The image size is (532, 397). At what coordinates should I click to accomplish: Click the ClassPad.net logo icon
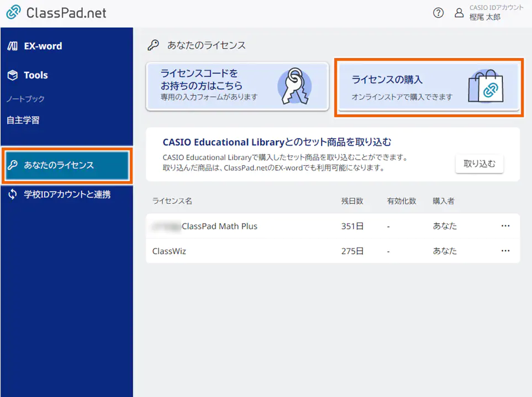click(x=12, y=12)
